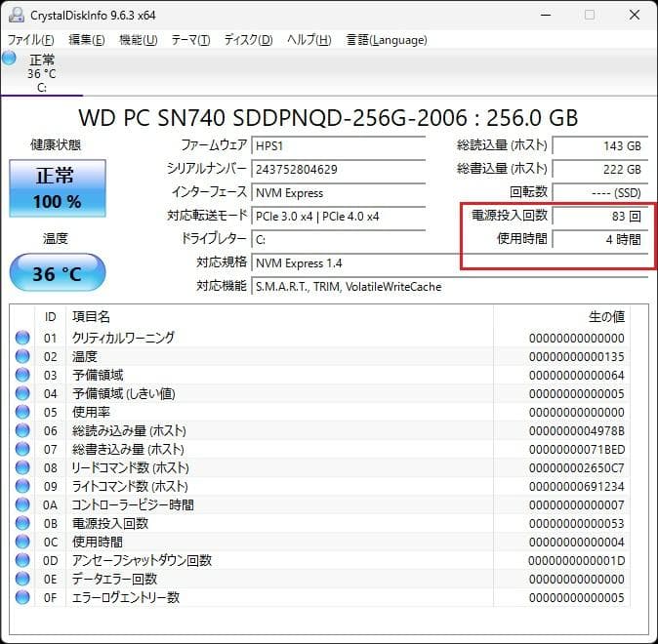Viewport: 658px width, 644px height.
Task: Click status orb for 0A コントローラービジー時間
Action: point(22,504)
